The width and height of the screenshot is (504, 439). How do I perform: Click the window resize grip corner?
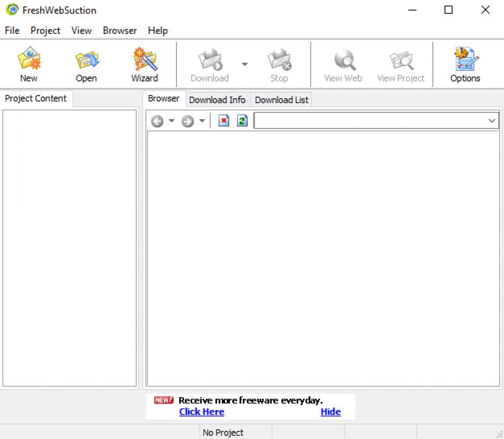tap(499, 434)
